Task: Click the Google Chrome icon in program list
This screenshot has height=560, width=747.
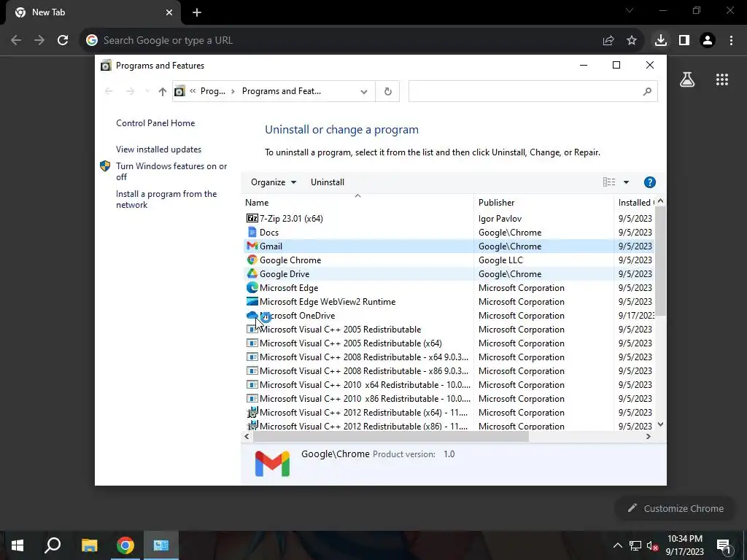Action: point(252,260)
